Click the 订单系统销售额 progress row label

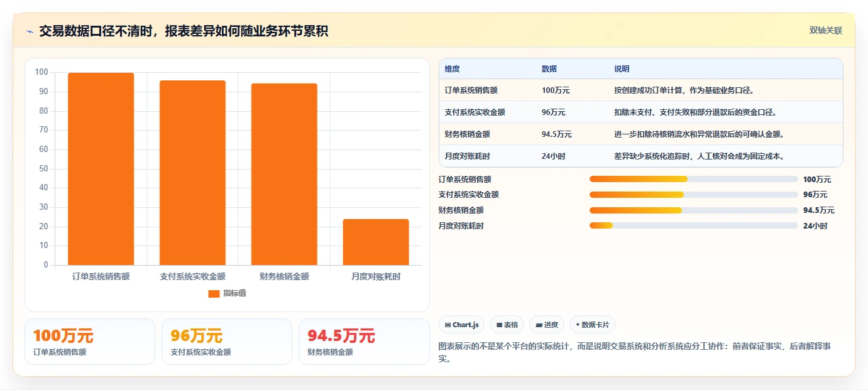tap(465, 180)
